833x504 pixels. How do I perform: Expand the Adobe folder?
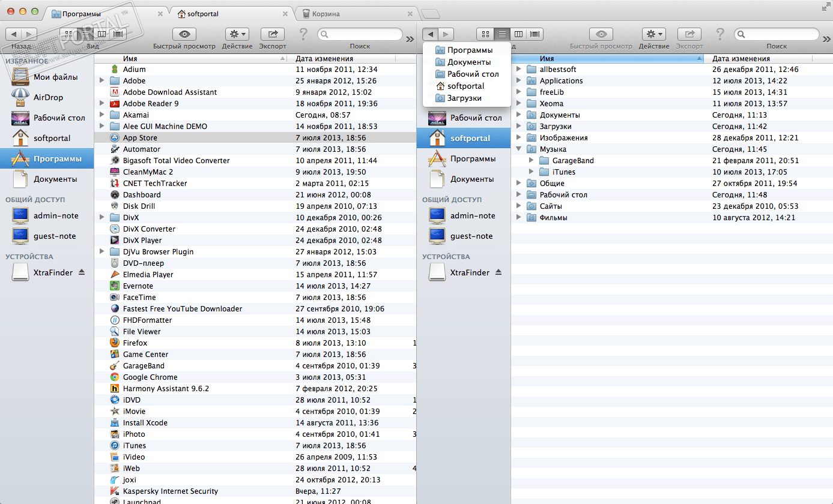[102, 81]
